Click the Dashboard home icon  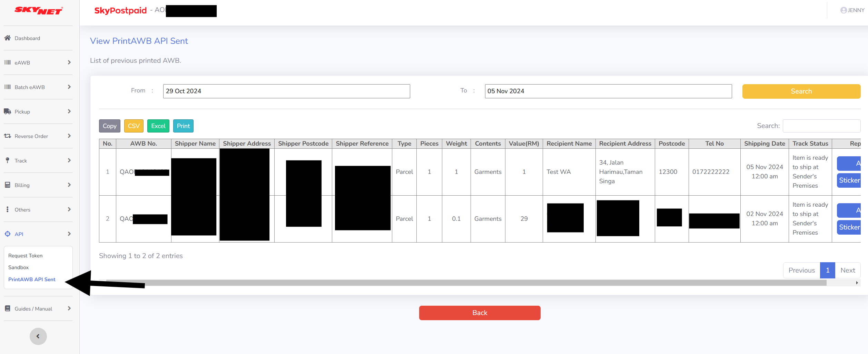7,38
